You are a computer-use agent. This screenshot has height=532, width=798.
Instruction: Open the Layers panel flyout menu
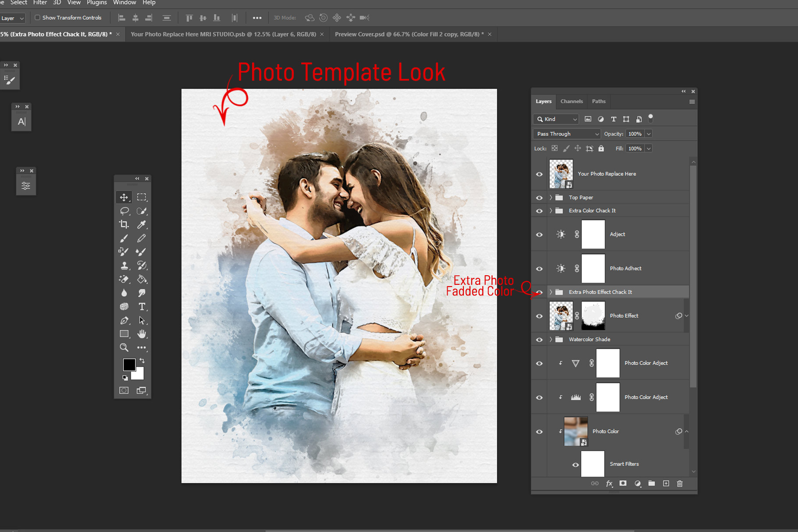(x=692, y=102)
